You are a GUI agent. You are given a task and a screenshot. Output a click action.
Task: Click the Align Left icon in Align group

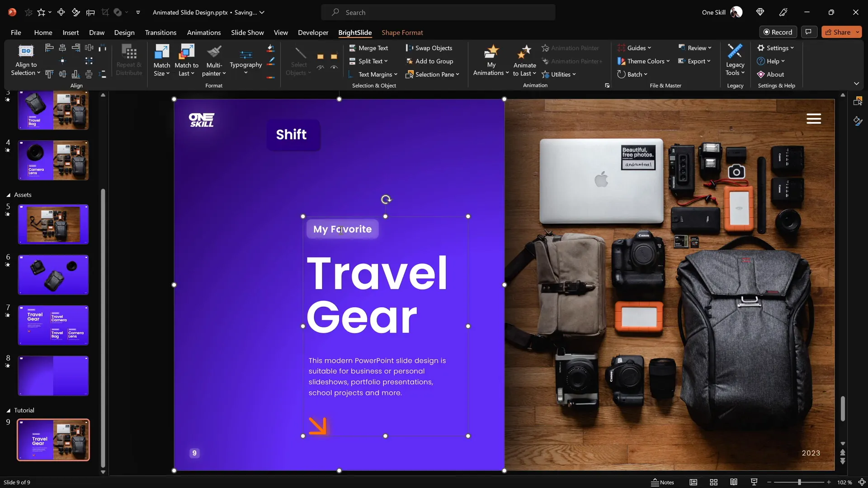pos(49,47)
